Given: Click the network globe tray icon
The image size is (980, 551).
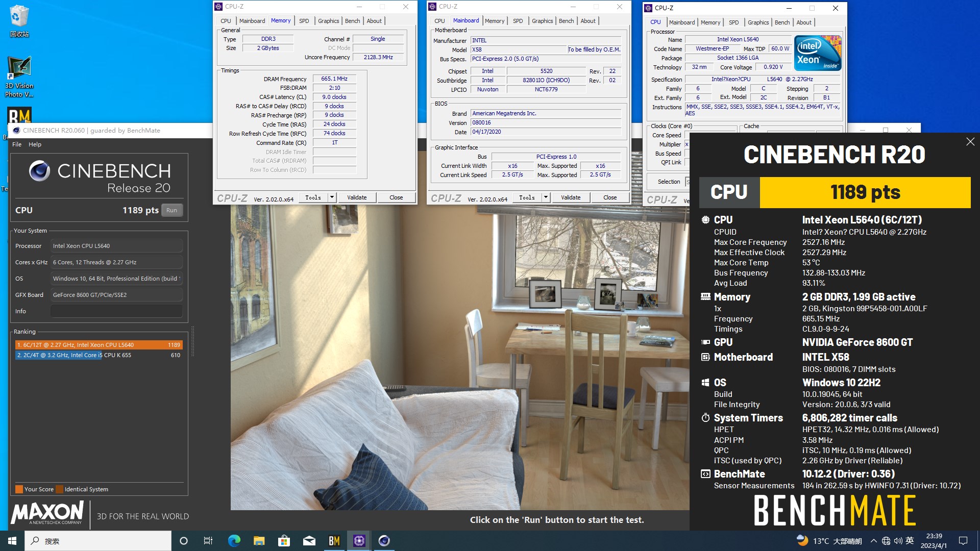Looking at the screenshot, I should coord(886,541).
